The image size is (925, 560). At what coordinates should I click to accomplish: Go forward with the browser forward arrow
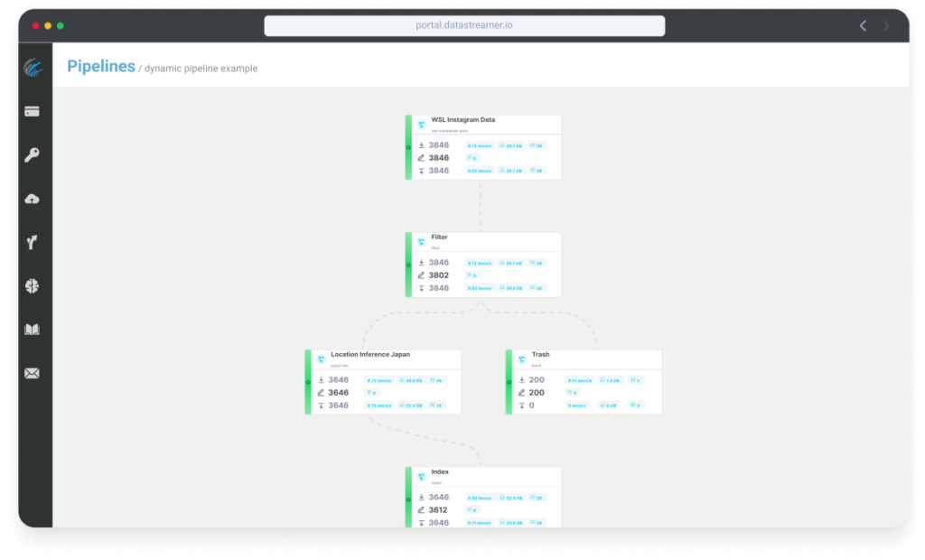886,25
